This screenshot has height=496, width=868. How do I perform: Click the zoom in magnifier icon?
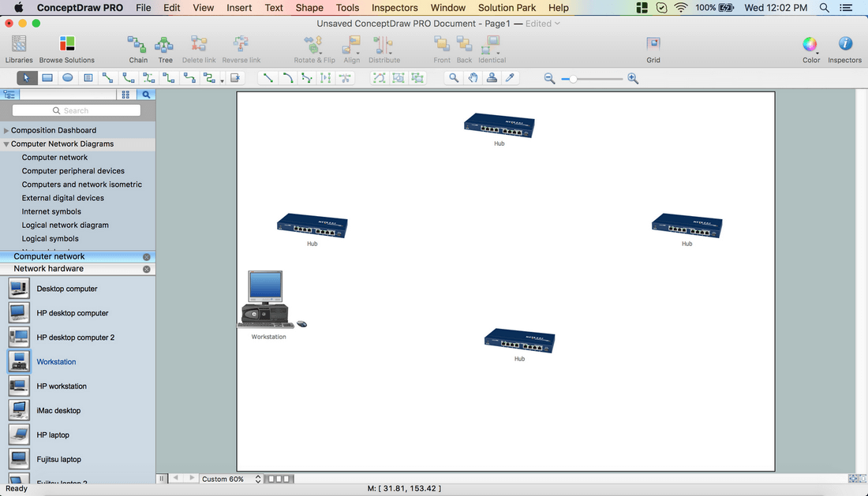[633, 78]
